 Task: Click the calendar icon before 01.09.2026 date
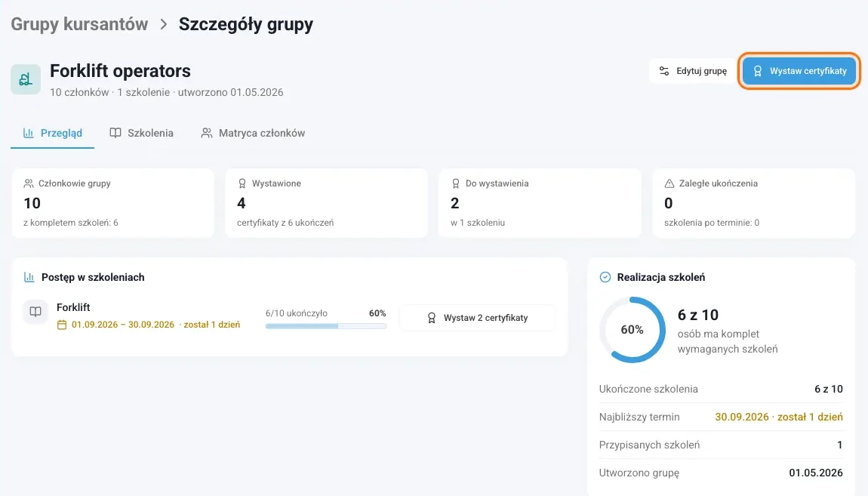click(62, 325)
